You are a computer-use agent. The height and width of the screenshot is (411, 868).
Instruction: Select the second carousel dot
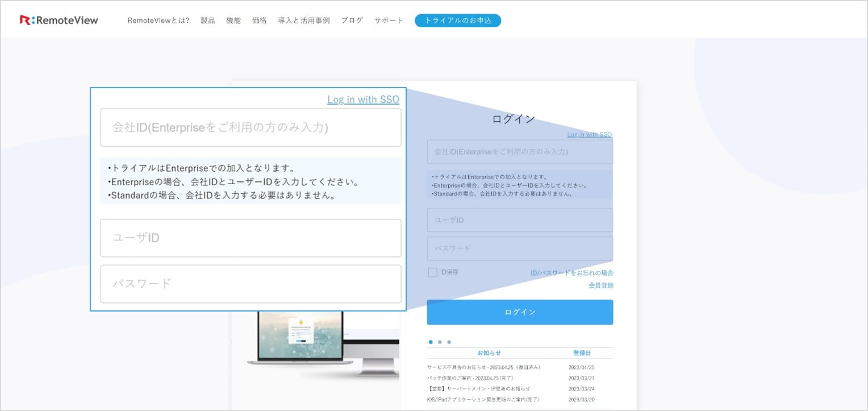point(440,342)
